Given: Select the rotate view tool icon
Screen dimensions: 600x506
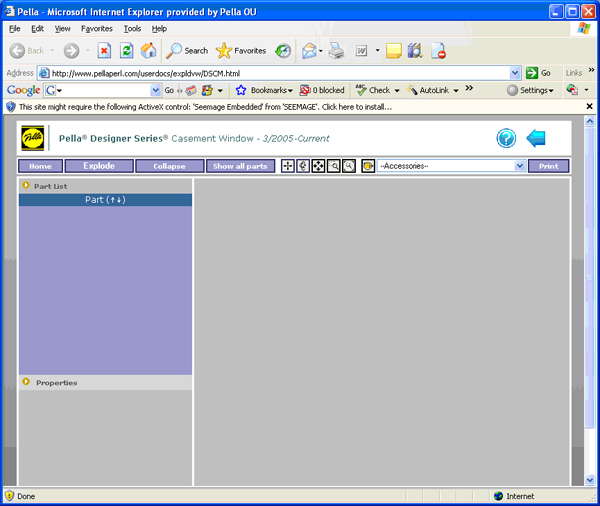Looking at the screenshot, I should (303, 166).
